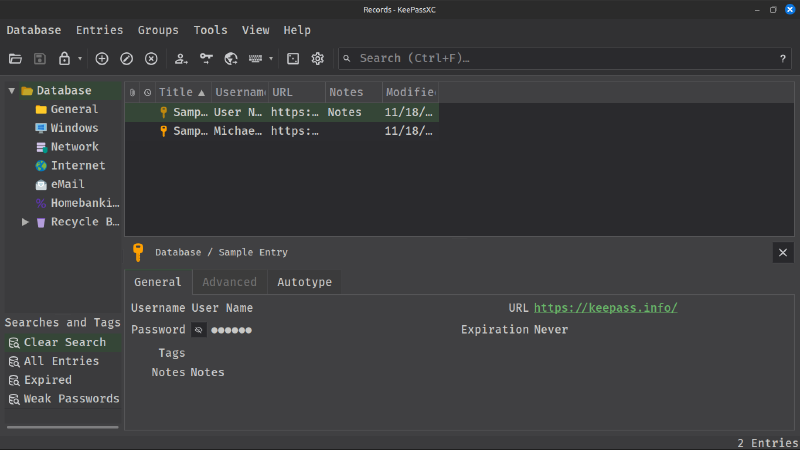Open the keepass.info URL link
The image size is (800, 450).
click(605, 308)
